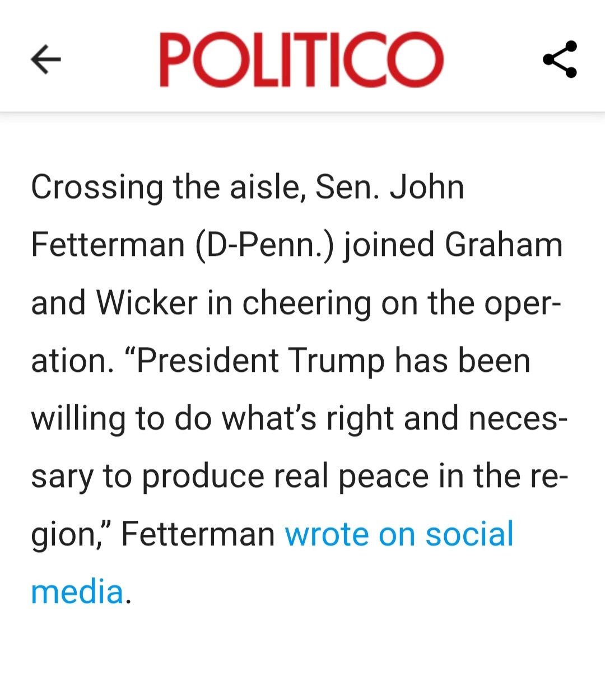Open the 'wrote on social' link
This screenshot has width=605, height=700.
tap(399, 534)
